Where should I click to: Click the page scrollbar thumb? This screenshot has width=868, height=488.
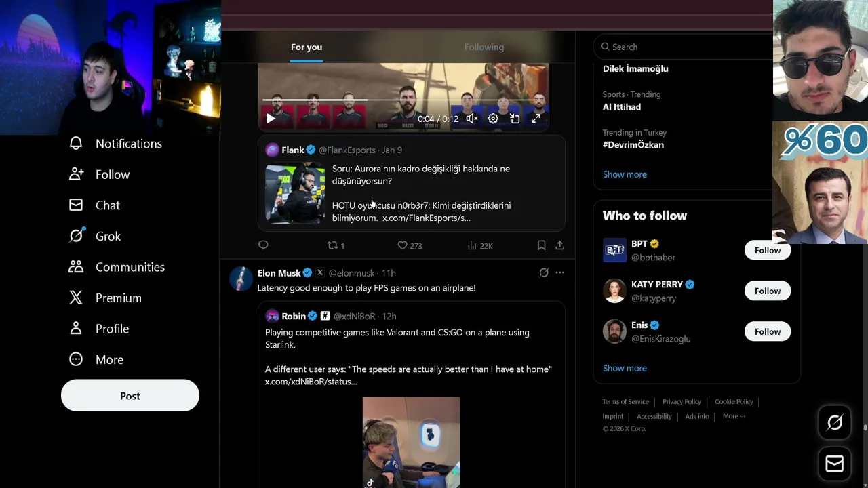(x=865, y=428)
